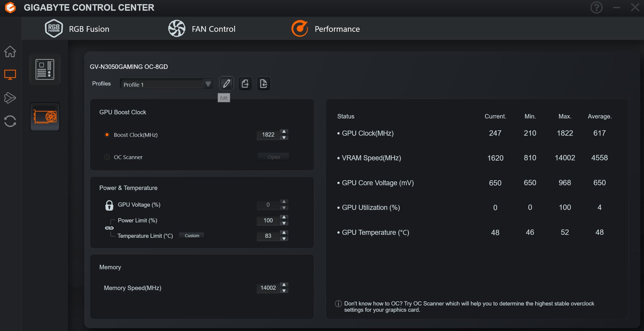Select the OC Scanner radio button
The height and width of the screenshot is (331, 644).
point(107,157)
